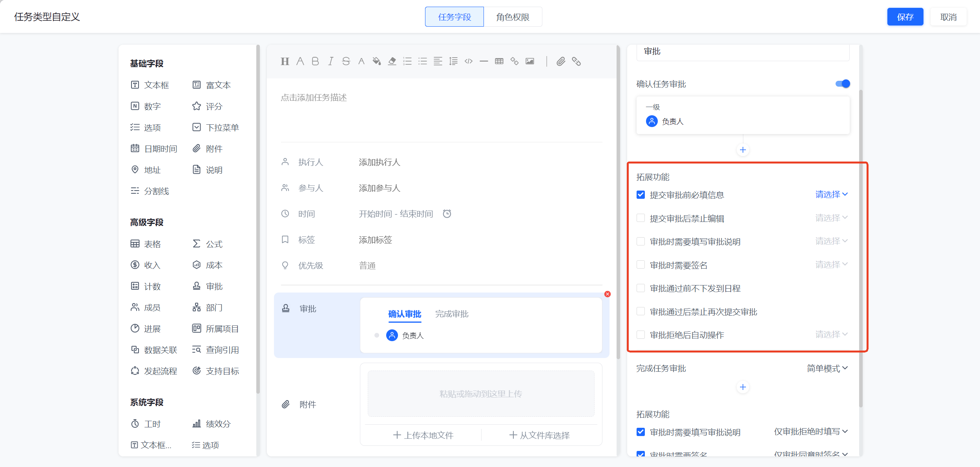The width and height of the screenshot is (980, 467).
Task: Check first 审批时需要填写审批说明 checkbox
Action: click(641, 242)
